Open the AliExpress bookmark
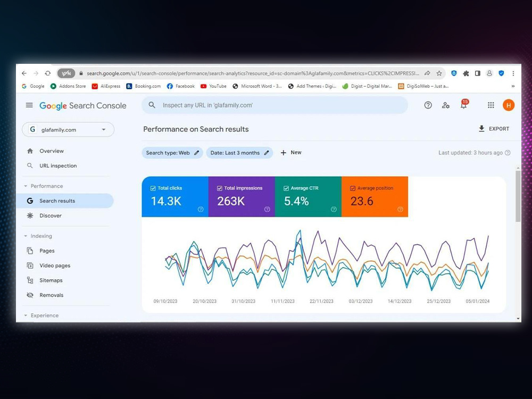Viewport: 532px width, 399px height. (x=106, y=86)
